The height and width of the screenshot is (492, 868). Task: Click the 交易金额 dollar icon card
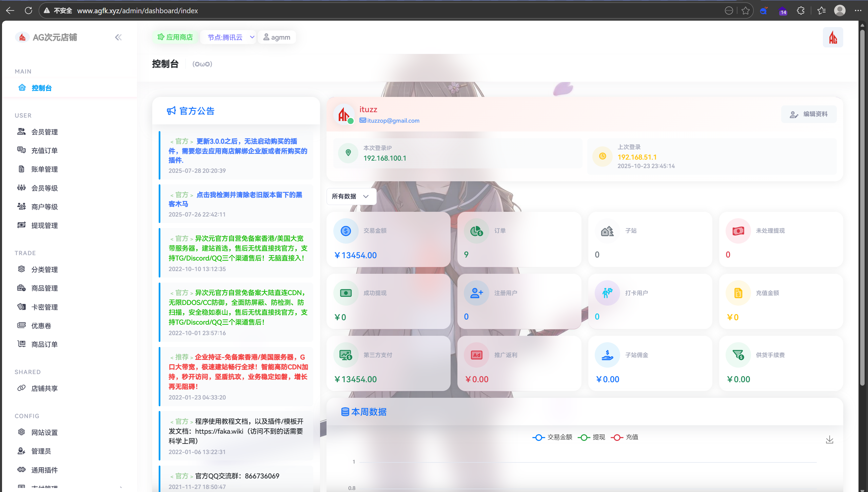tap(346, 231)
